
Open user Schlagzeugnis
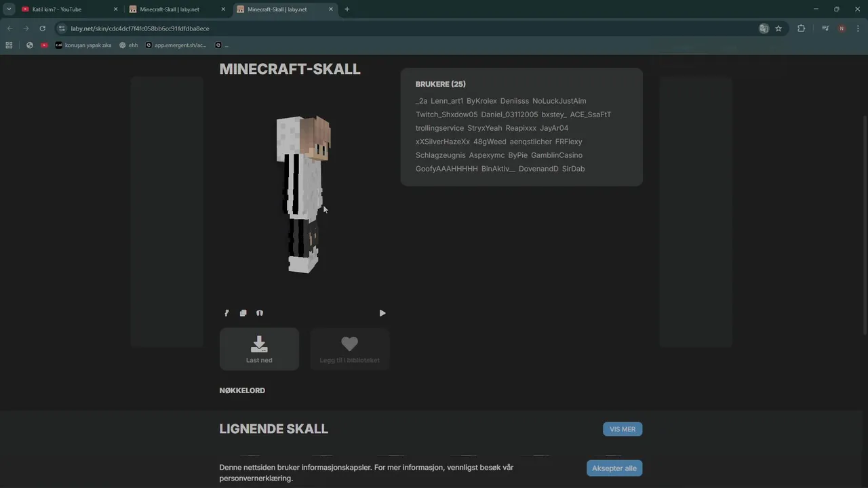click(441, 155)
